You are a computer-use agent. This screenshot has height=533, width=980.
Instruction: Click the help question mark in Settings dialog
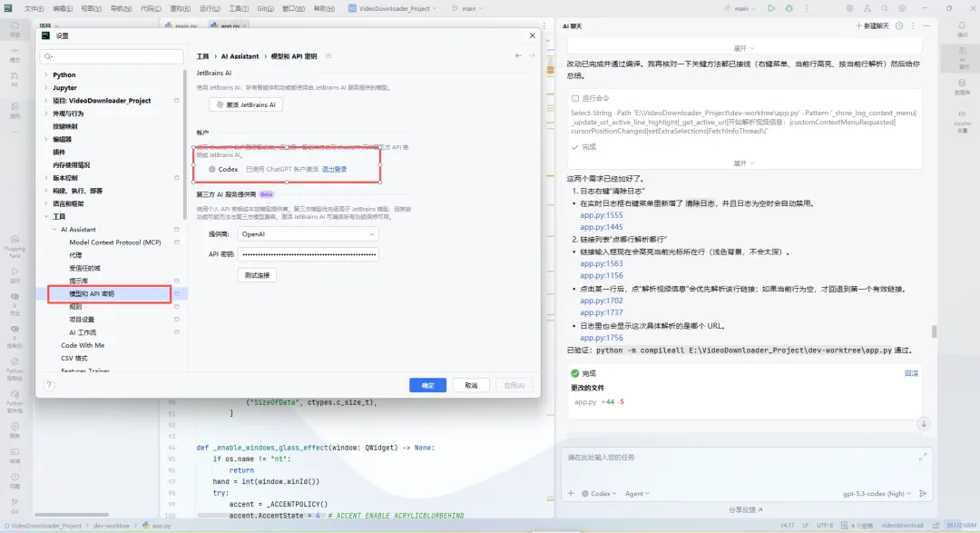[x=49, y=385]
